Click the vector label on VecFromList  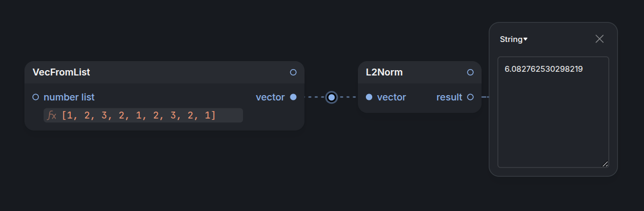point(270,97)
